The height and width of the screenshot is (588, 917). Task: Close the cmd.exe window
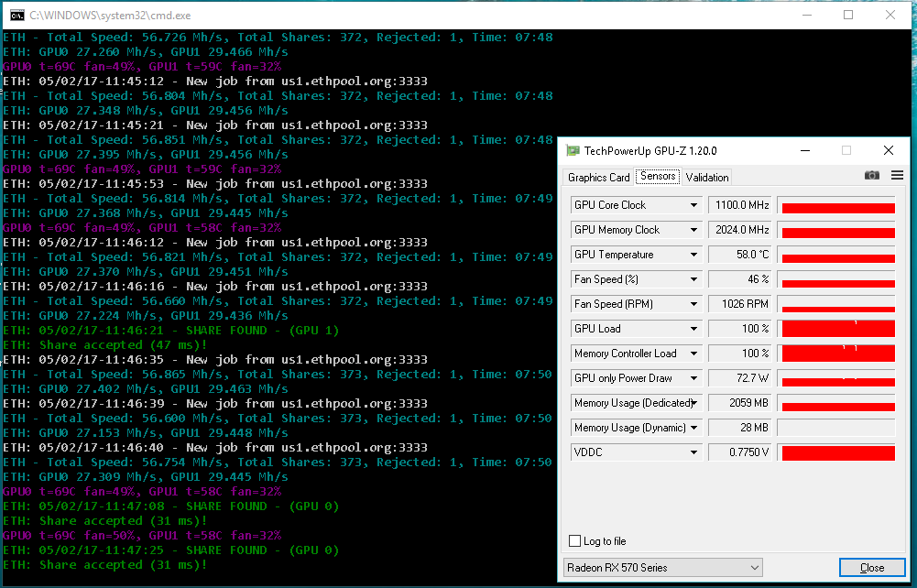click(x=890, y=16)
